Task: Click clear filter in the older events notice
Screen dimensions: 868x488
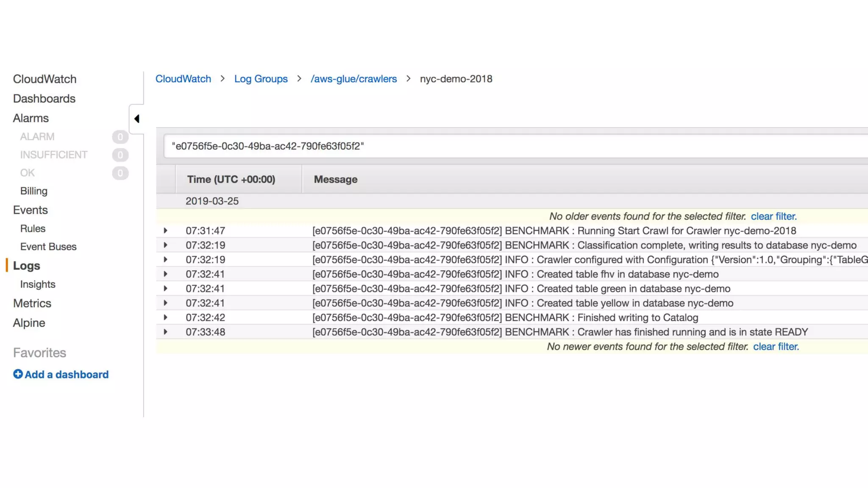Action: 773,216
